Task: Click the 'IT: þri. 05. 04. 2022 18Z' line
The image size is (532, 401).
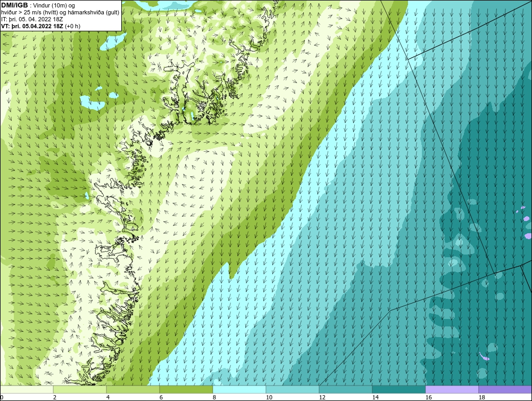Action: point(32,19)
